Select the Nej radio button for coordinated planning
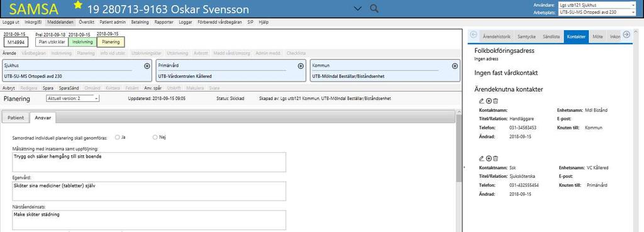The height and width of the screenshot is (232, 644). (155, 137)
